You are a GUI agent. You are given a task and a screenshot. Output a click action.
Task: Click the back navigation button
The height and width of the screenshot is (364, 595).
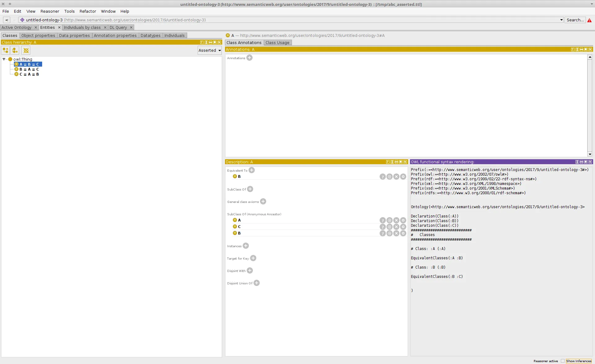[x=7, y=20]
